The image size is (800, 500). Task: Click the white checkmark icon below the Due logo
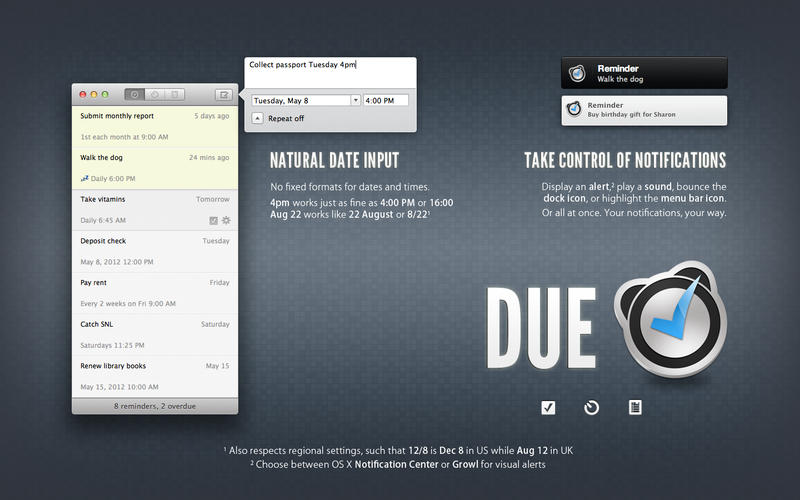548,408
